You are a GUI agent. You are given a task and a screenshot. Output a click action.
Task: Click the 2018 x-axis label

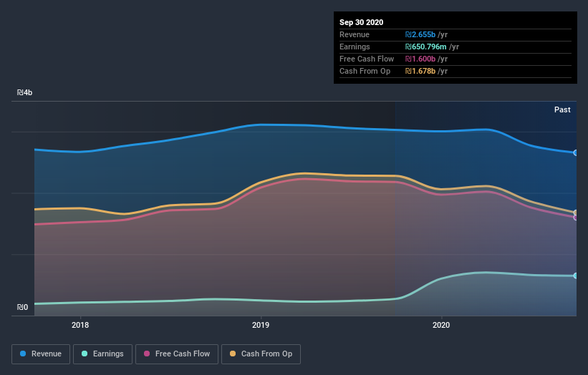(80, 325)
